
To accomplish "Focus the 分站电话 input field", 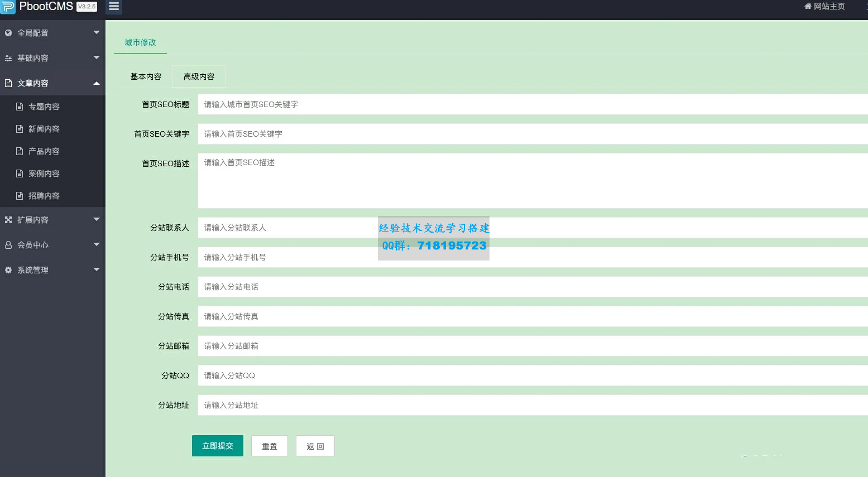I will pos(533,287).
